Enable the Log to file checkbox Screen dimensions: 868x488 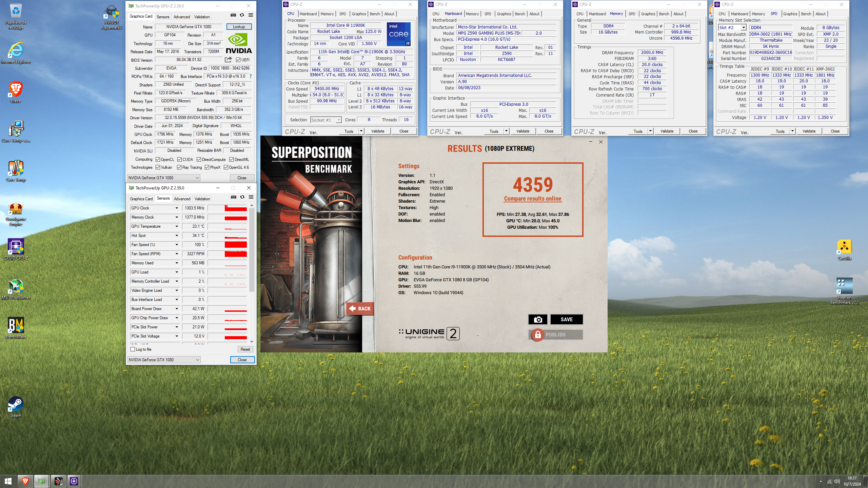(133, 349)
